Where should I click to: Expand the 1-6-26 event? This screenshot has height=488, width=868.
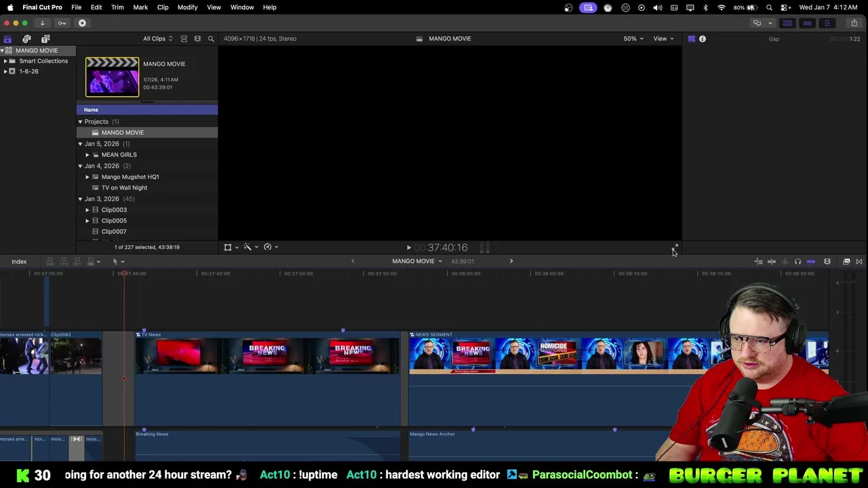(x=5, y=71)
